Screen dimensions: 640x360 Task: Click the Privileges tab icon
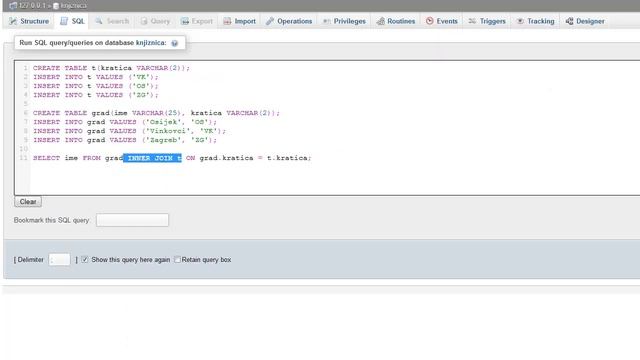point(326,21)
